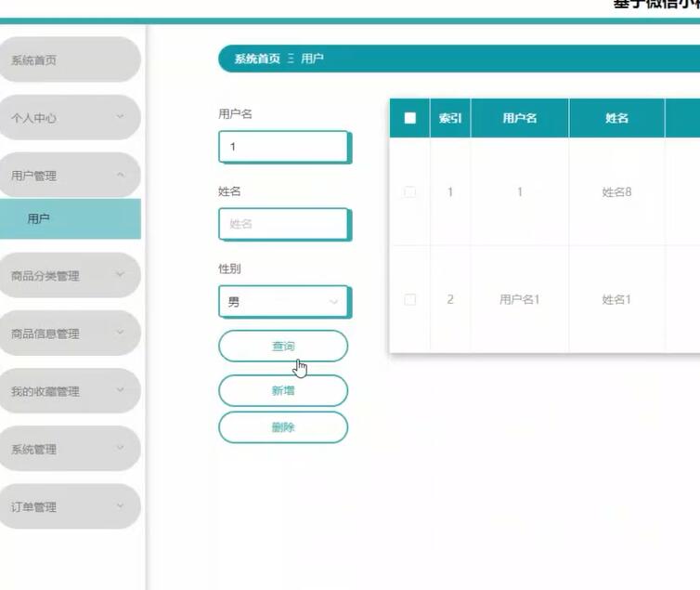The image size is (700, 590).
Task: Expand the 个人中心 sidebar menu
Action: click(69, 118)
